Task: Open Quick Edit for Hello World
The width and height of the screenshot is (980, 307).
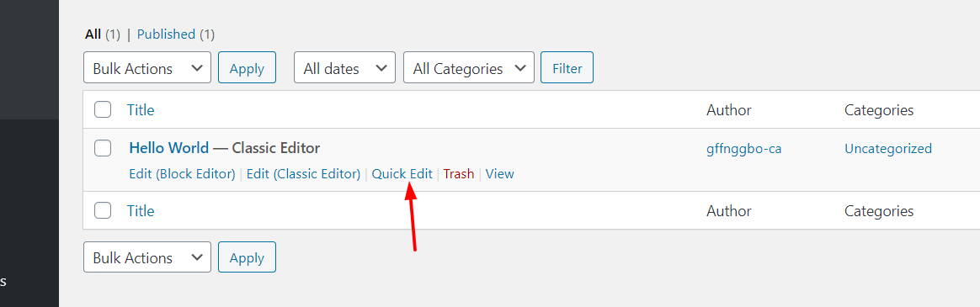Action: 402,174
